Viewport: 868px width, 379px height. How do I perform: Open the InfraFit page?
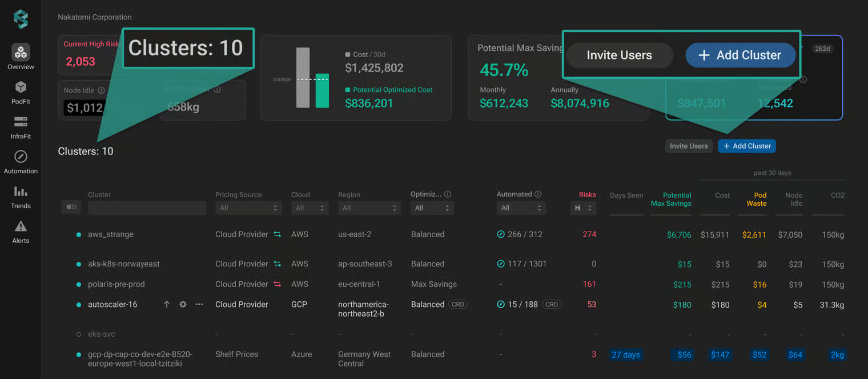click(x=21, y=127)
